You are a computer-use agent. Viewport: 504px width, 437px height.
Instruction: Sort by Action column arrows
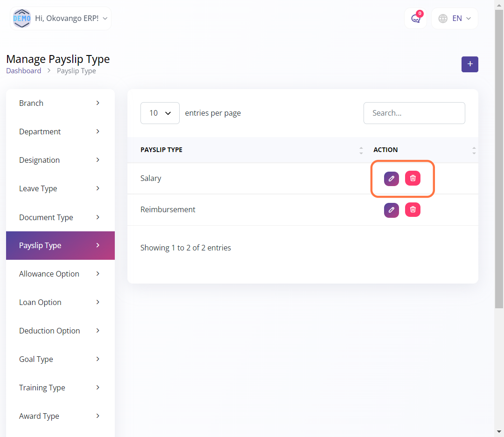click(x=474, y=150)
